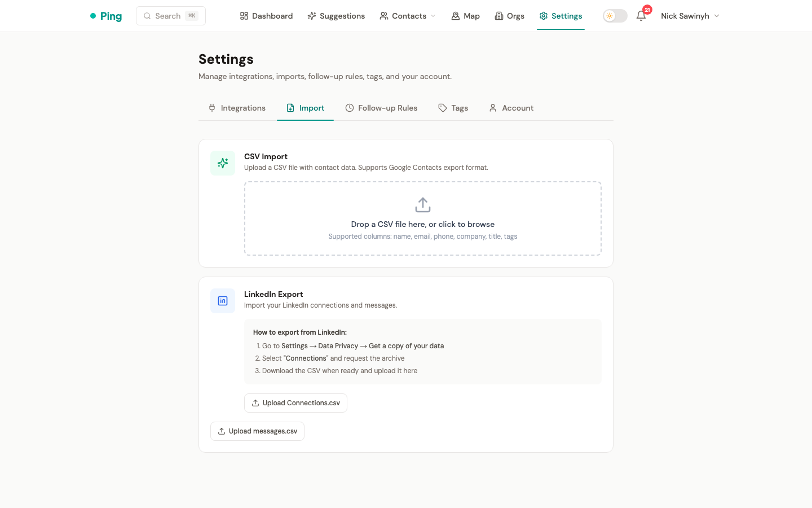Click the Orgs building icon
Image resolution: width=812 pixels, height=508 pixels.
point(499,16)
